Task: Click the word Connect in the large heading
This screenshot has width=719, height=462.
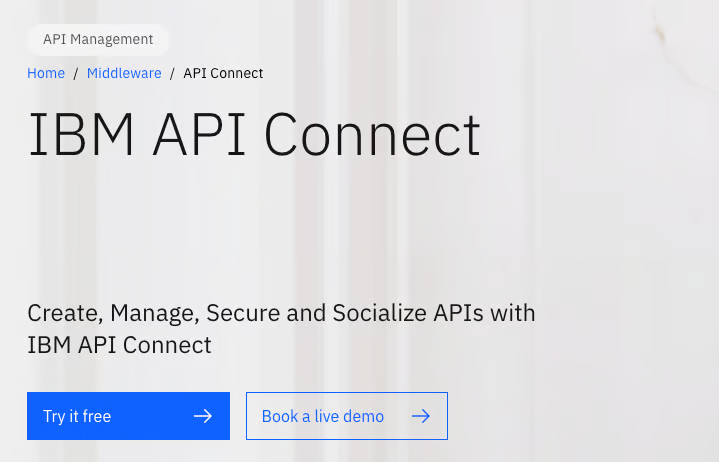Action: (372, 135)
